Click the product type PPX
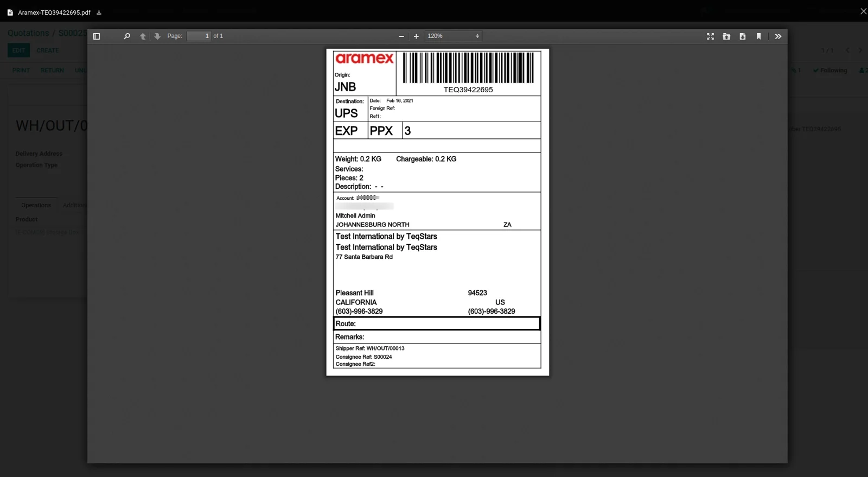Screen dimensions: 868x477 (x=381, y=131)
